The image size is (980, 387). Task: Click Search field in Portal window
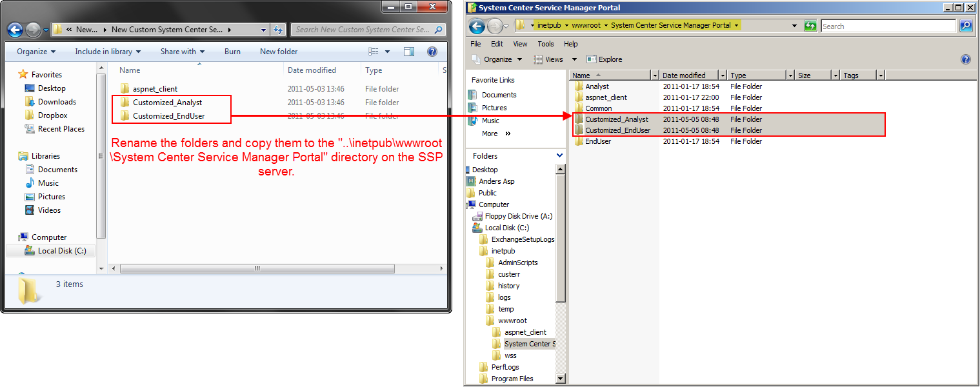click(x=888, y=26)
